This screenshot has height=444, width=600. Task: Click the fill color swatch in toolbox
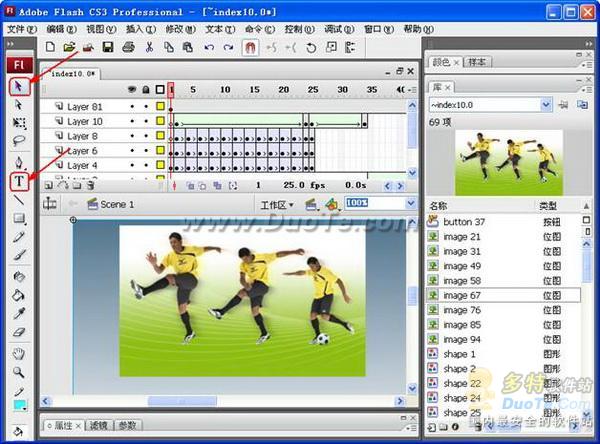click(x=19, y=405)
